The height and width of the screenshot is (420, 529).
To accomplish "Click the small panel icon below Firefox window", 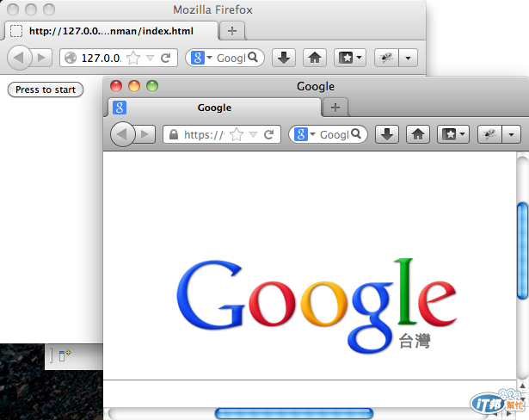I will [x=65, y=355].
